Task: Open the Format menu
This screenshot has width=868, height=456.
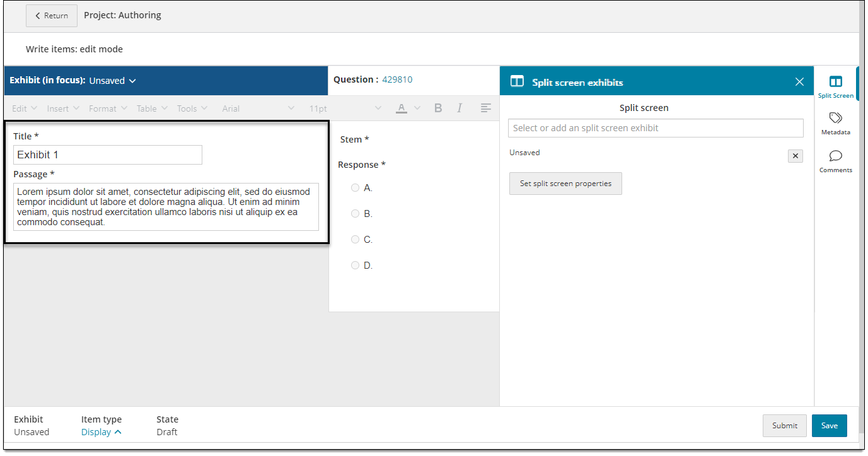Action: pos(108,108)
